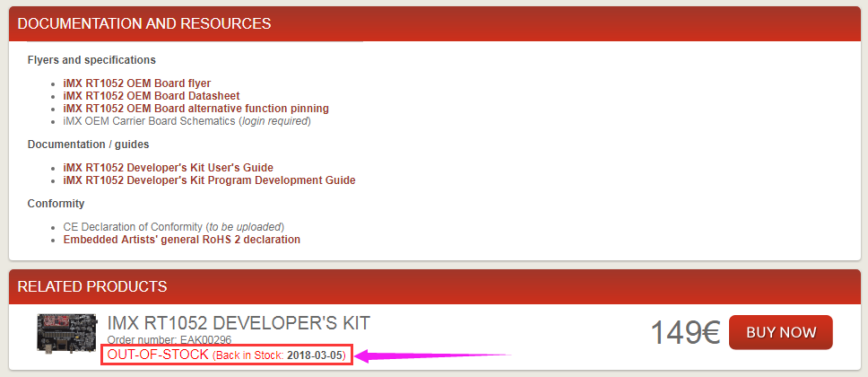This screenshot has height=377, width=868.
Task: Click the 149€ price
Action: coord(685,333)
